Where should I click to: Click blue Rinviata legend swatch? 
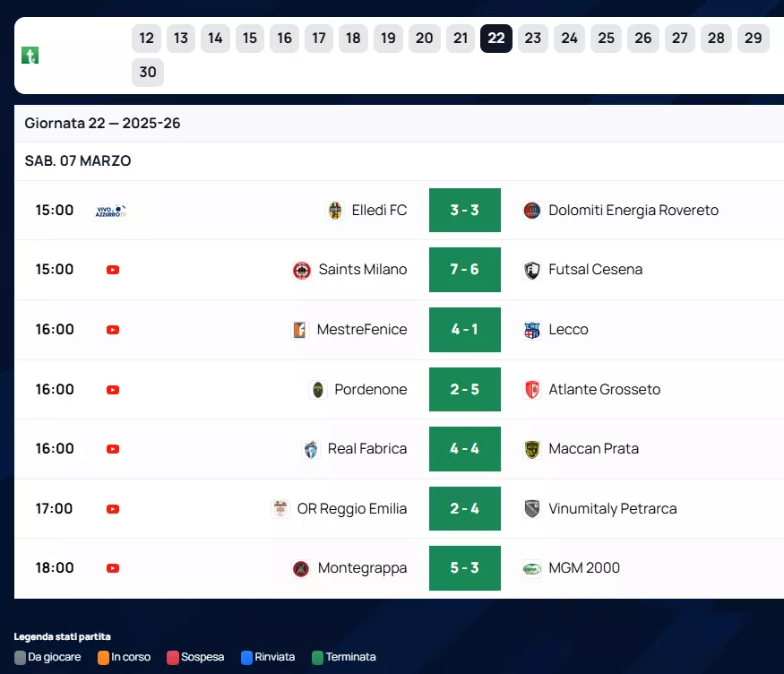[x=247, y=658]
